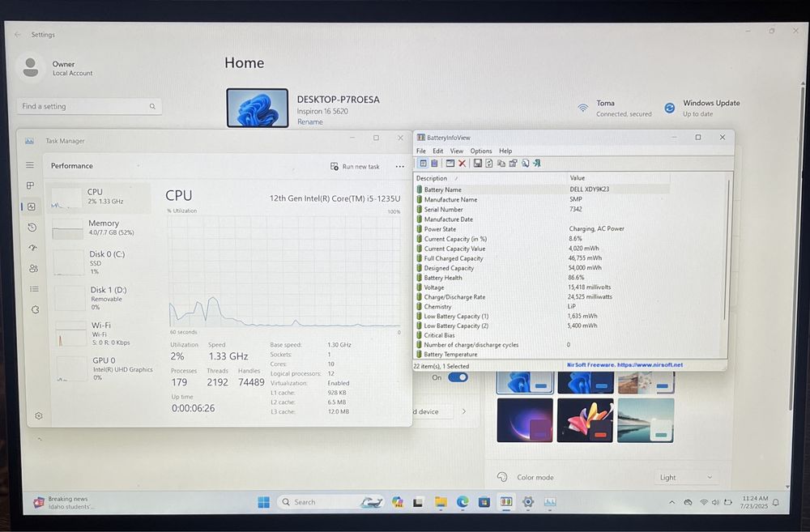Open the Owner Local Account profile

coord(55,68)
